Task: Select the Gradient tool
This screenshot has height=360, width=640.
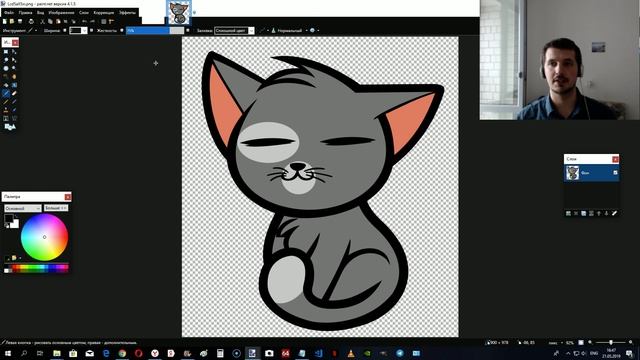Action: [14, 85]
